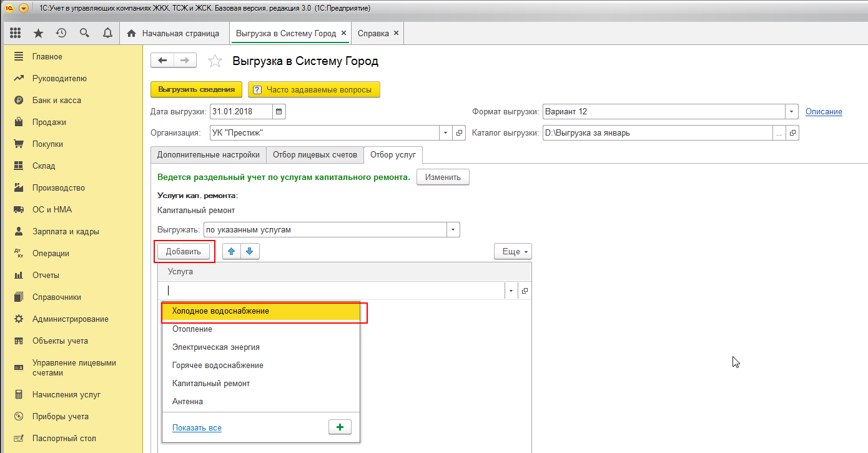Open Отчеты section
The image size is (868, 453).
click(72, 276)
